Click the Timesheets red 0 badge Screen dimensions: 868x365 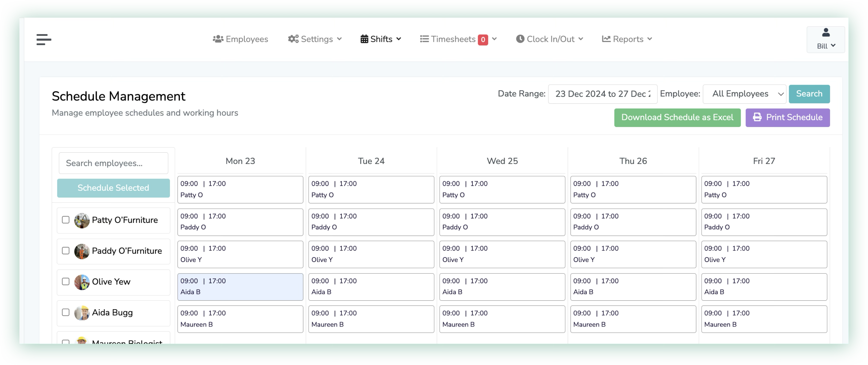[483, 40]
